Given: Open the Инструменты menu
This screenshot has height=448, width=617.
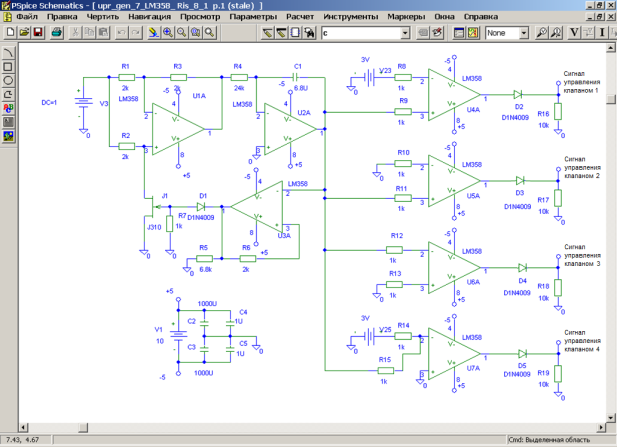Looking at the screenshot, I should [351, 17].
